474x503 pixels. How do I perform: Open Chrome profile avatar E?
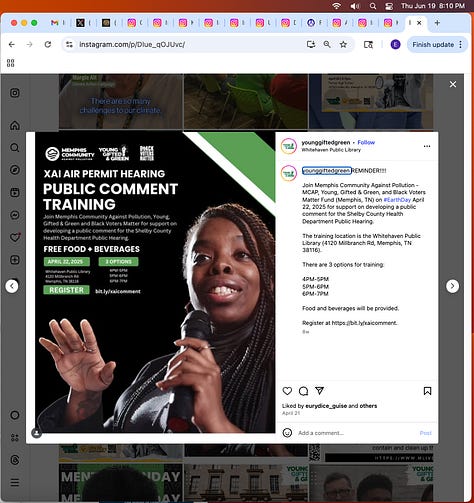(395, 44)
